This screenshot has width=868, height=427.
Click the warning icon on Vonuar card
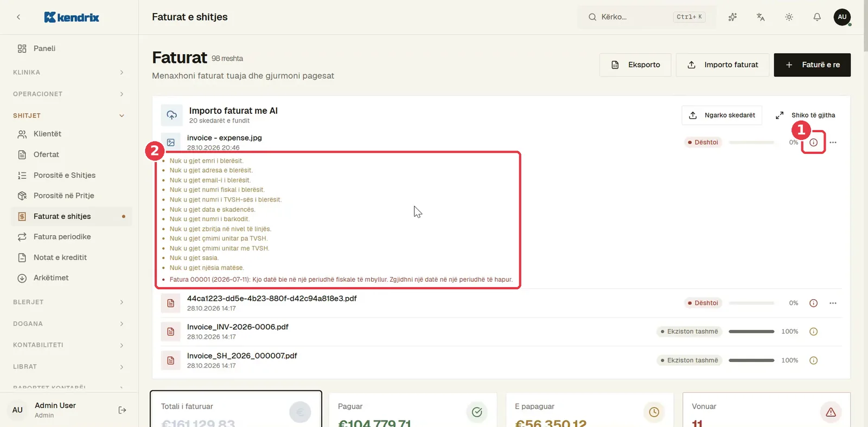tap(831, 412)
